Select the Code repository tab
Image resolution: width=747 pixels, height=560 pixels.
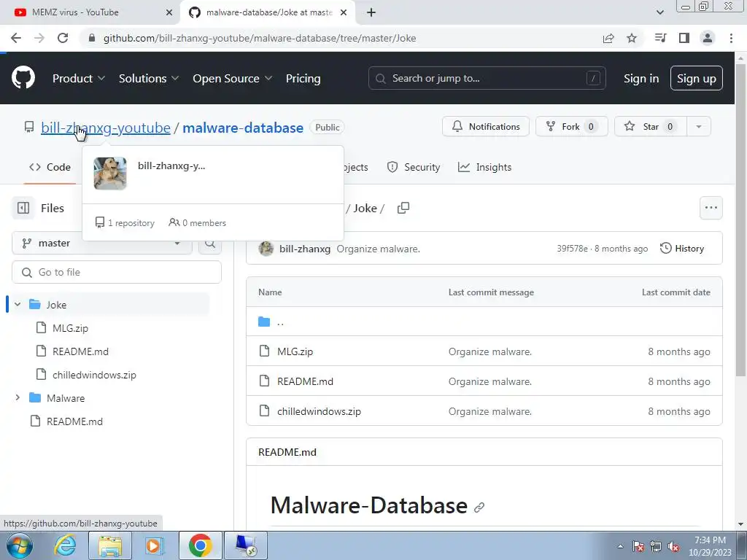50,167
